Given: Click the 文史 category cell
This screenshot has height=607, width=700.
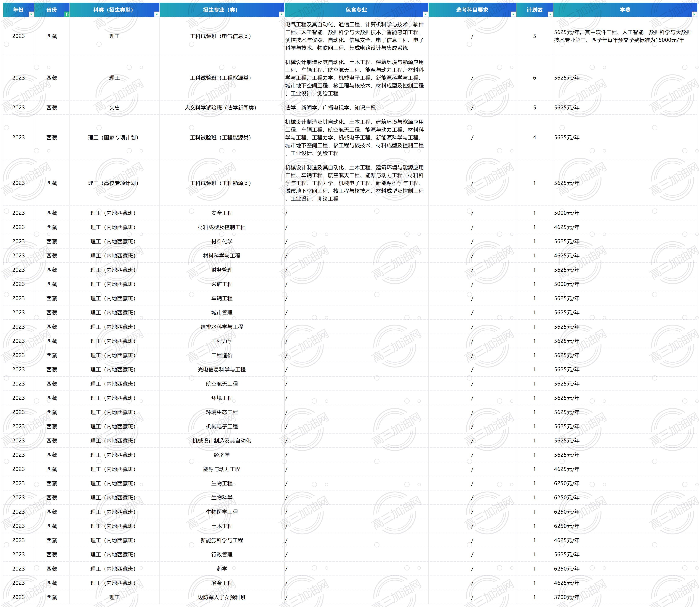Looking at the screenshot, I should point(114,108).
